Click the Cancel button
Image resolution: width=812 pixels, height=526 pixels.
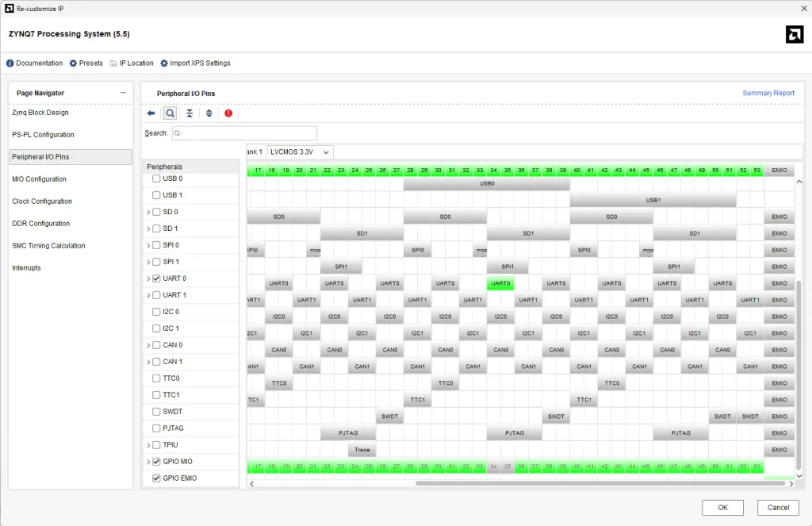pyautogui.click(x=778, y=507)
